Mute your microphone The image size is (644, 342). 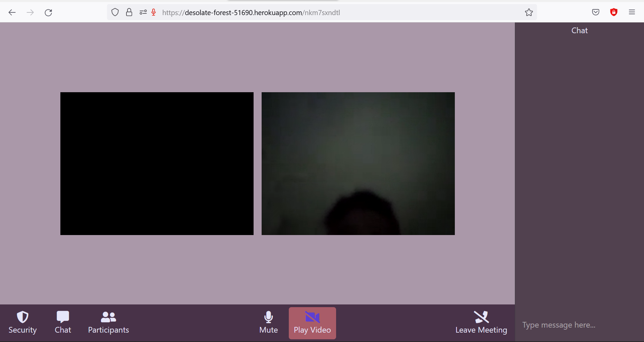(268, 322)
